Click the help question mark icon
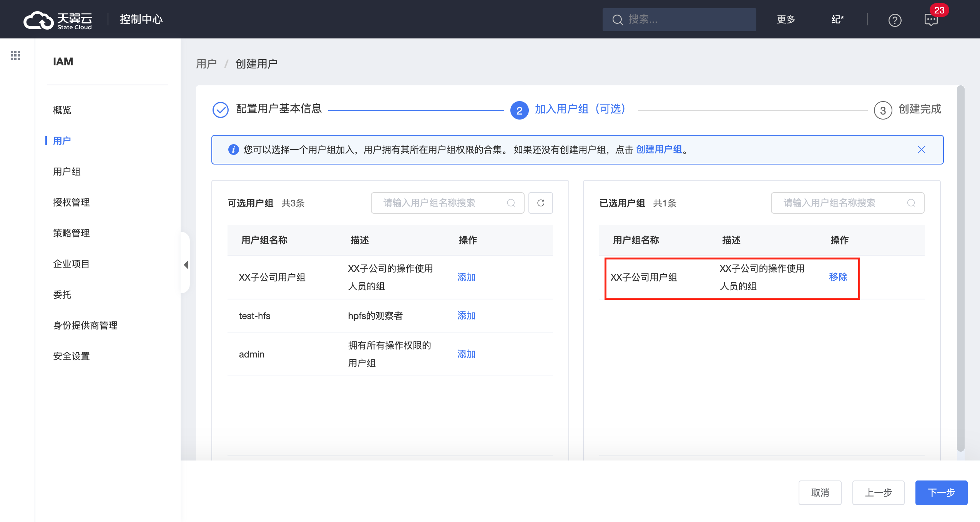Image resolution: width=980 pixels, height=522 pixels. 895,20
